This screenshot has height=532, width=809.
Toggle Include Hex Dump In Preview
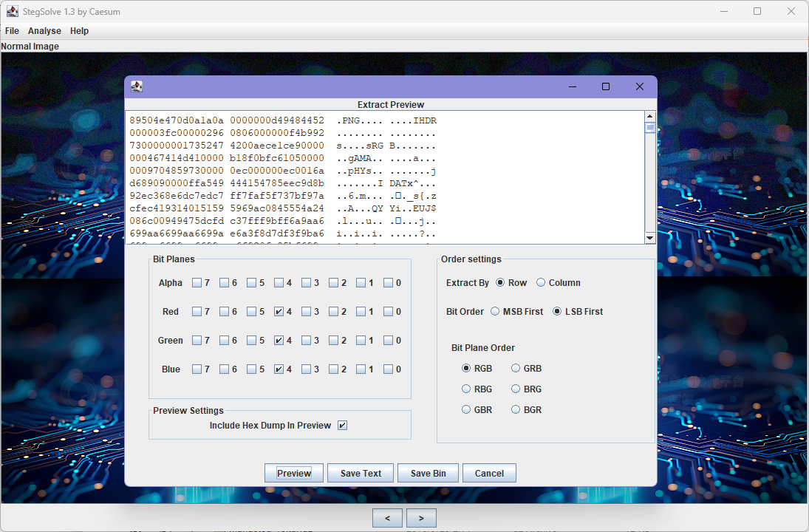(342, 426)
